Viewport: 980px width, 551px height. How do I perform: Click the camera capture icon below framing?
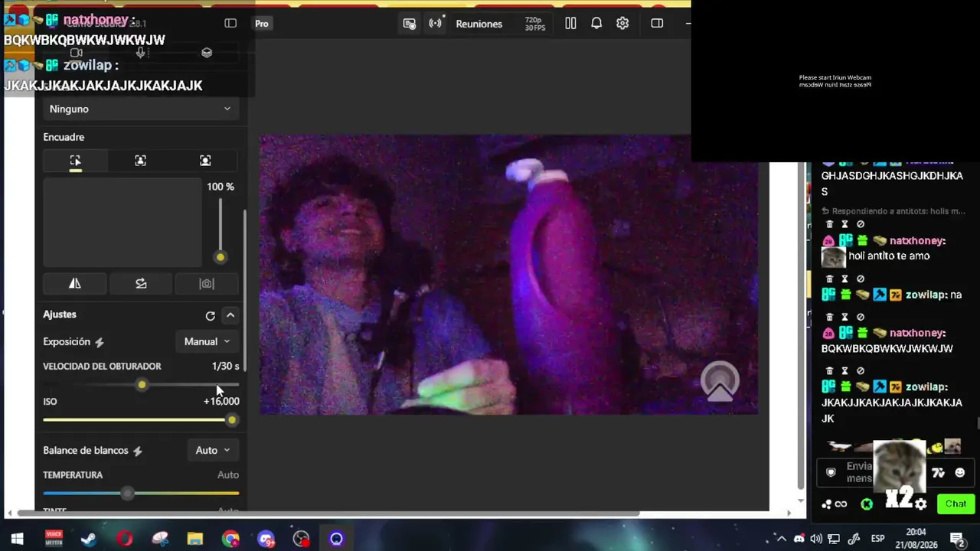pos(207,283)
